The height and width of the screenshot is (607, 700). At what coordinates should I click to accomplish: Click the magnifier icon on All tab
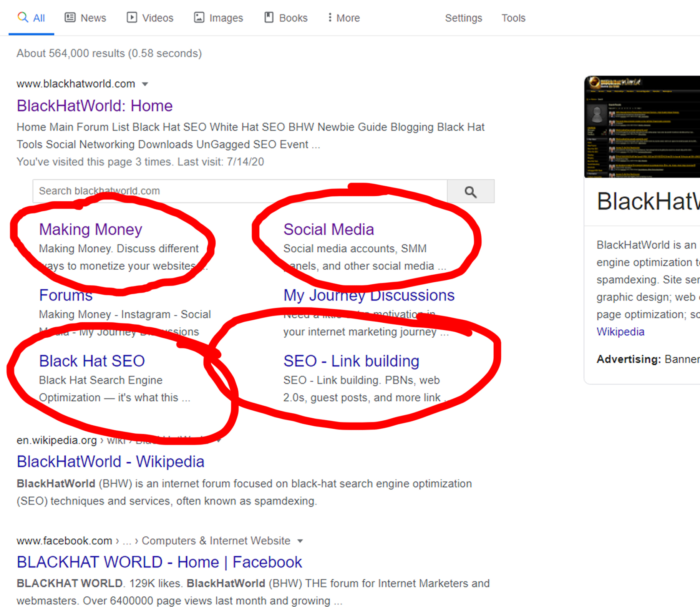(x=23, y=17)
